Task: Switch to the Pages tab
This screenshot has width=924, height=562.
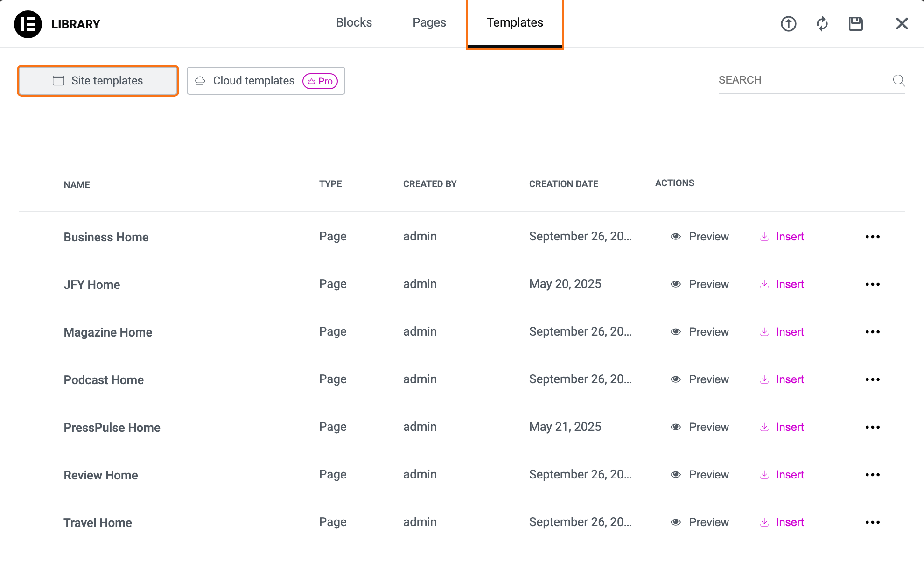Action: point(429,22)
